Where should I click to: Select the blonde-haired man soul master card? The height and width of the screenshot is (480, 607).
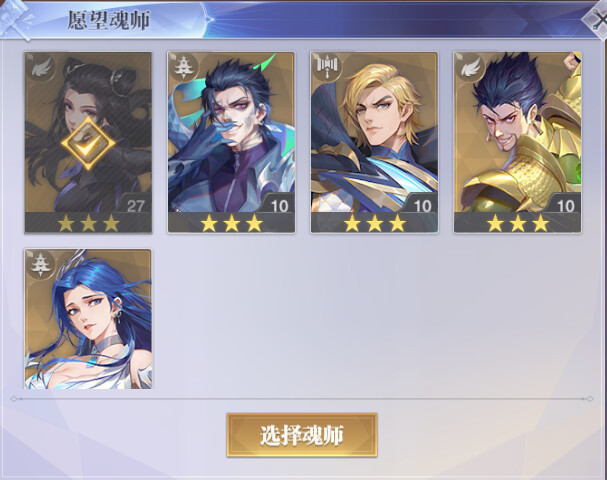coord(374,142)
